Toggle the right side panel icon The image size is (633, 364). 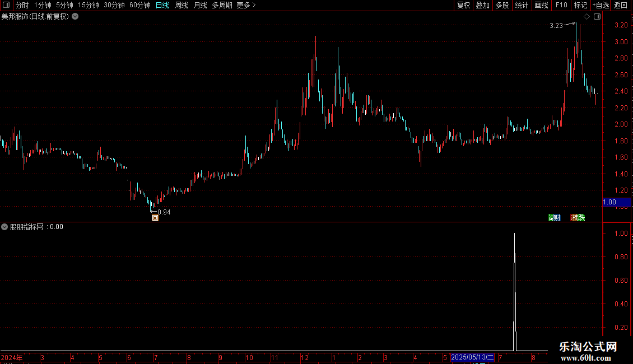click(597, 17)
